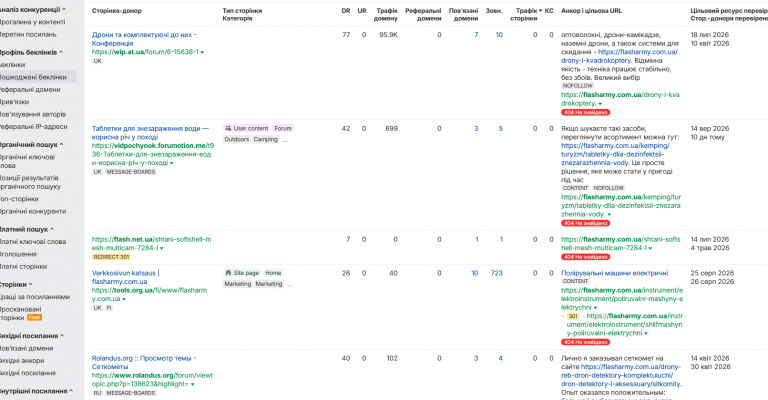Click the Outdoors category tag
Screen dimensions: 768x400
[237, 140]
